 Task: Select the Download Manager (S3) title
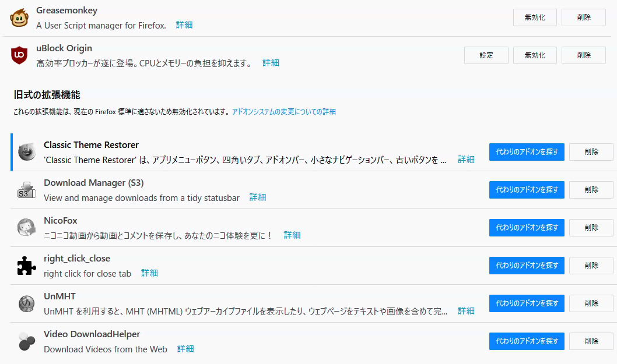(94, 183)
